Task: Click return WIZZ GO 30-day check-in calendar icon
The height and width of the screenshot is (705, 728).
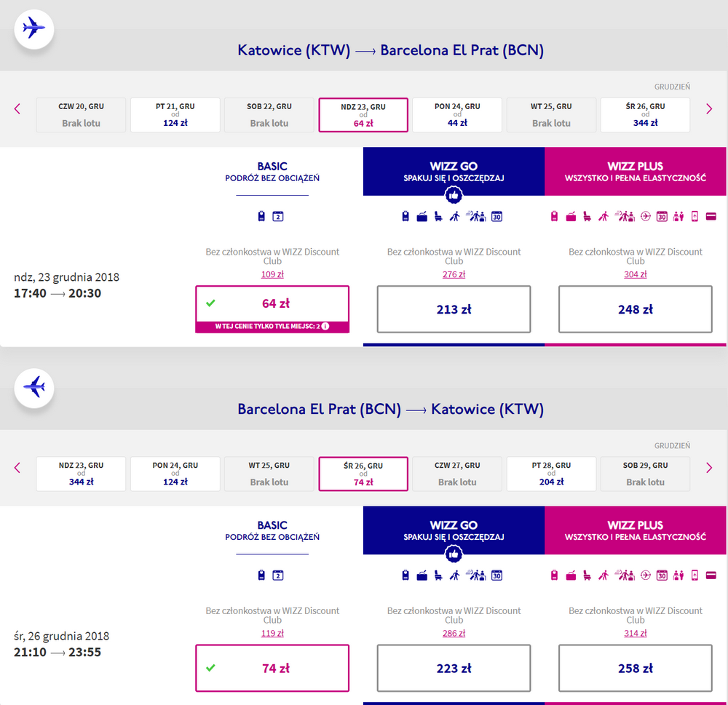Action: tap(496, 575)
